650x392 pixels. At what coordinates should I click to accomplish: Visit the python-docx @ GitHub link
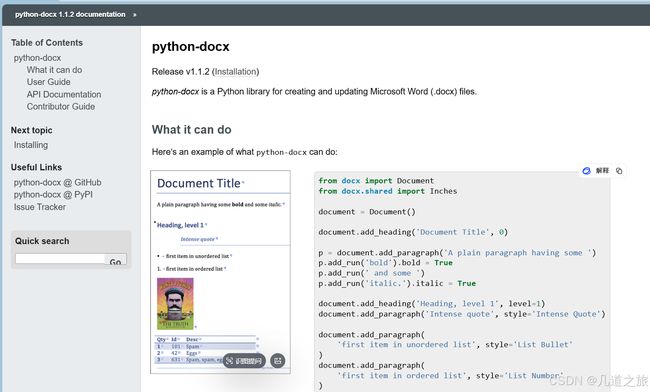coord(58,182)
